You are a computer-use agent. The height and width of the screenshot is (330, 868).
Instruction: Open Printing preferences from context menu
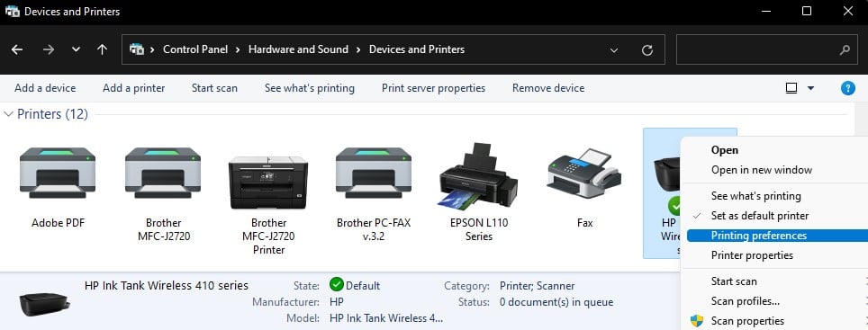pos(759,236)
